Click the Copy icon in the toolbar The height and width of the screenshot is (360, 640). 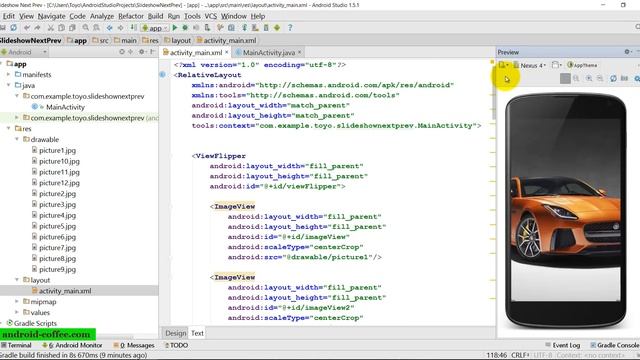pos(61,28)
